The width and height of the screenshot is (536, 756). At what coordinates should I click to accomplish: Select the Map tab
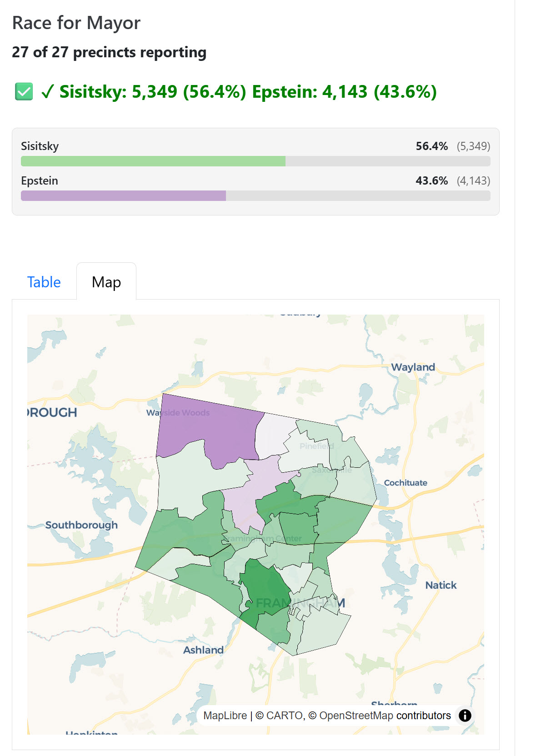click(106, 282)
